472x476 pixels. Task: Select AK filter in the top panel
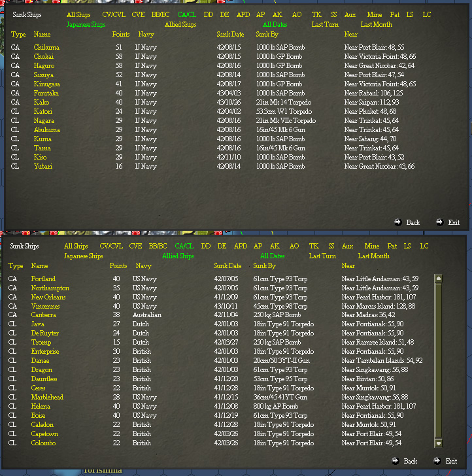tap(277, 14)
